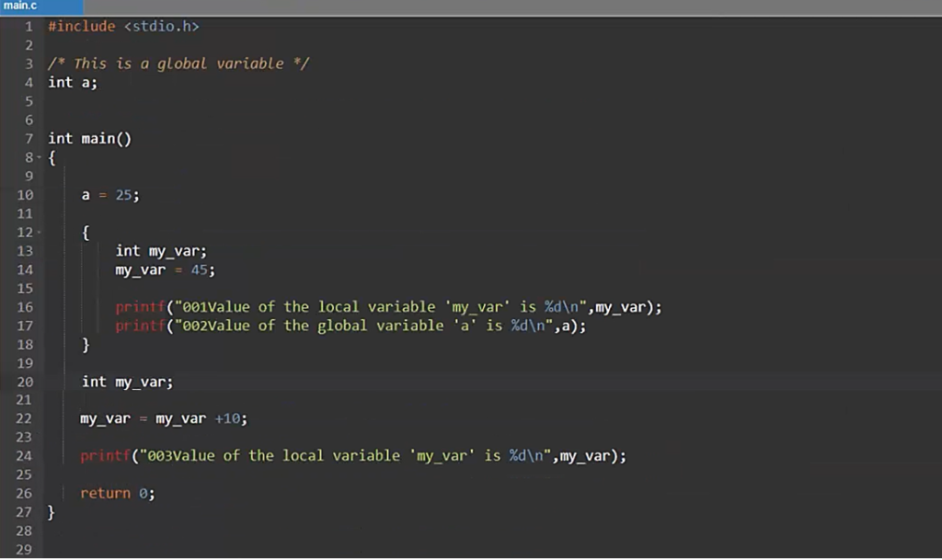The height and width of the screenshot is (560, 942).
Task: Click the value 45 on line 14
Action: coord(200,269)
